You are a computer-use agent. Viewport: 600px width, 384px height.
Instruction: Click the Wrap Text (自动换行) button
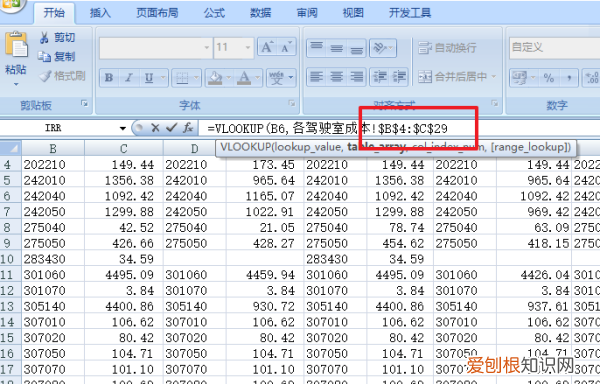click(x=447, y=48)
